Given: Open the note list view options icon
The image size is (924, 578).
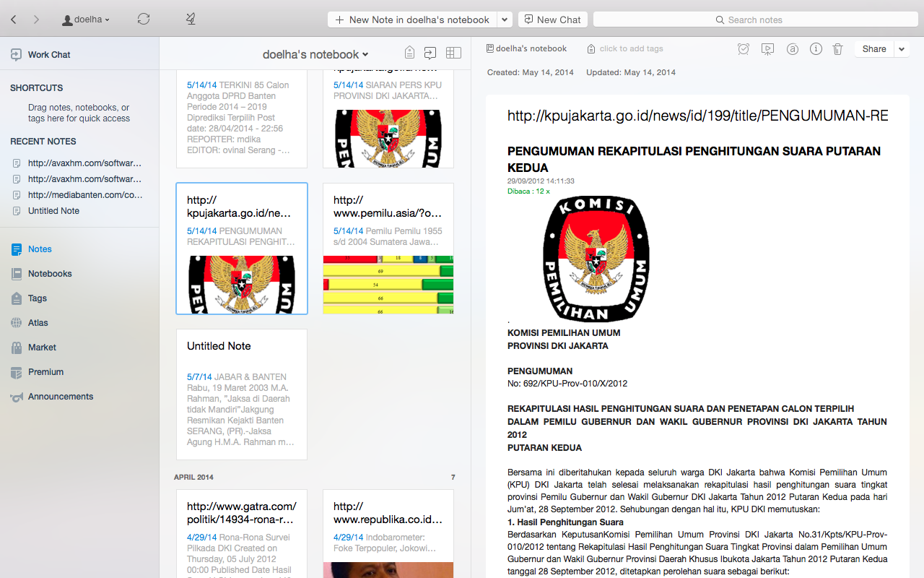Looking at the screenshot, I should (x=453, y=53).
